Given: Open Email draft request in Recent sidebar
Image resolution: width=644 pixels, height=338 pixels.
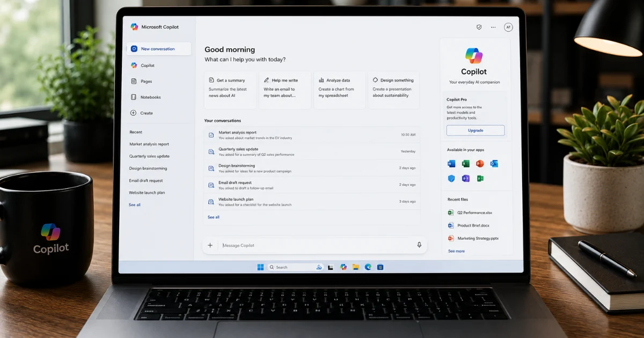Looking at the screenshot, I should tap(146, 181).
